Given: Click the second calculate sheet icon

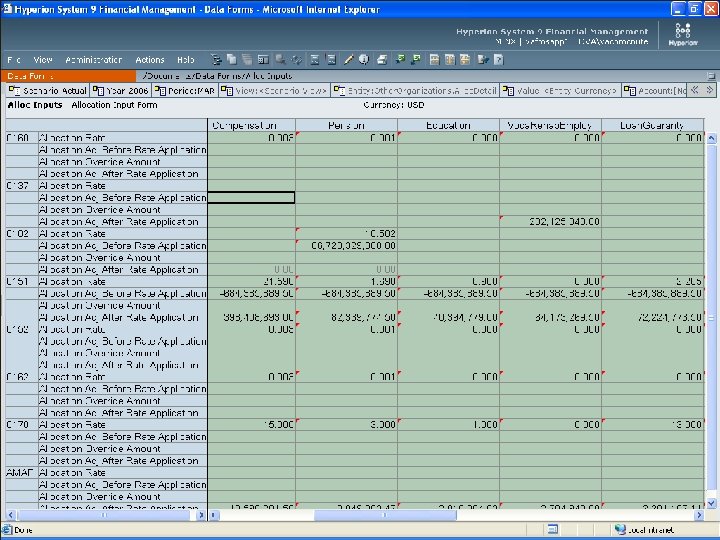Looking at the screenshot, I should [x=331, y=59].
